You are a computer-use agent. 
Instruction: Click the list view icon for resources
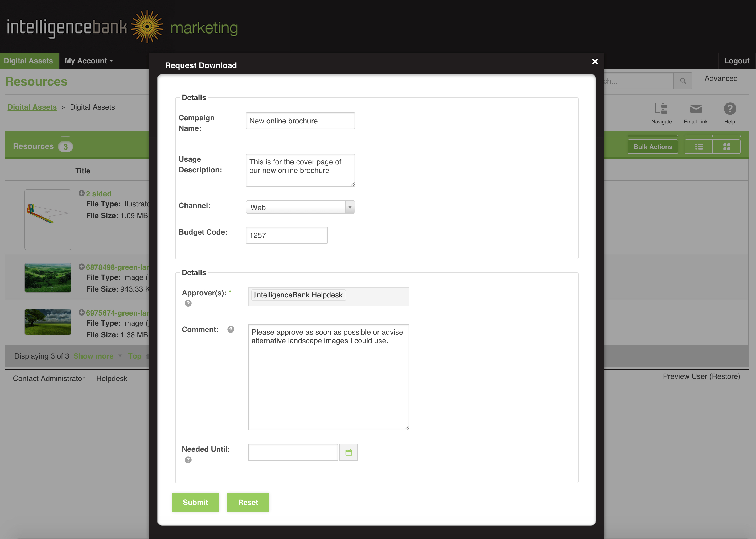click(x=699, y=146)
